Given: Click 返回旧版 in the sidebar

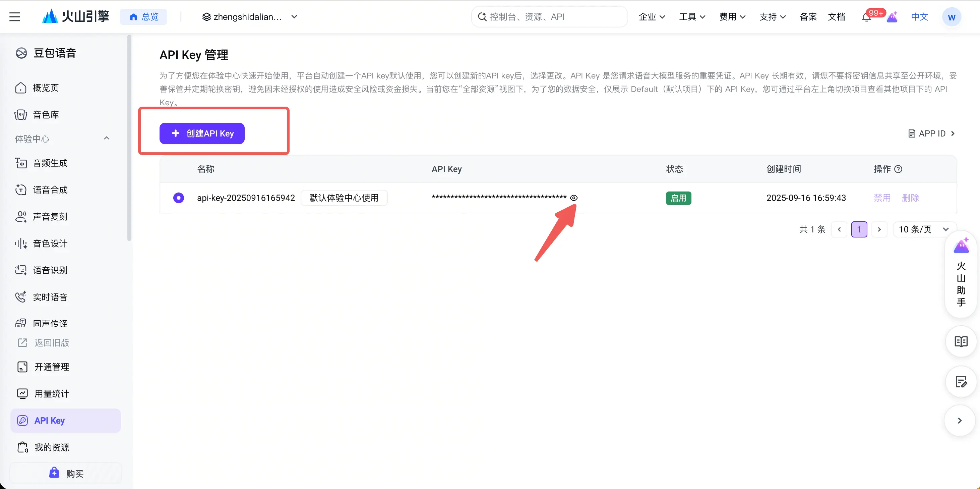Looking at the screenshot, I should pyautogui.click(x=43, y=343).
